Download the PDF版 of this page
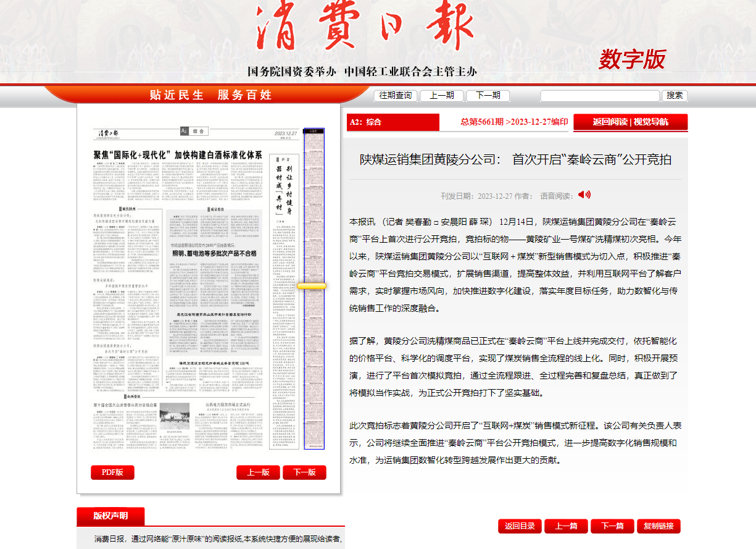Image resolution: width=756 pixels, height=549 pixels. click(x=112, y=472)
